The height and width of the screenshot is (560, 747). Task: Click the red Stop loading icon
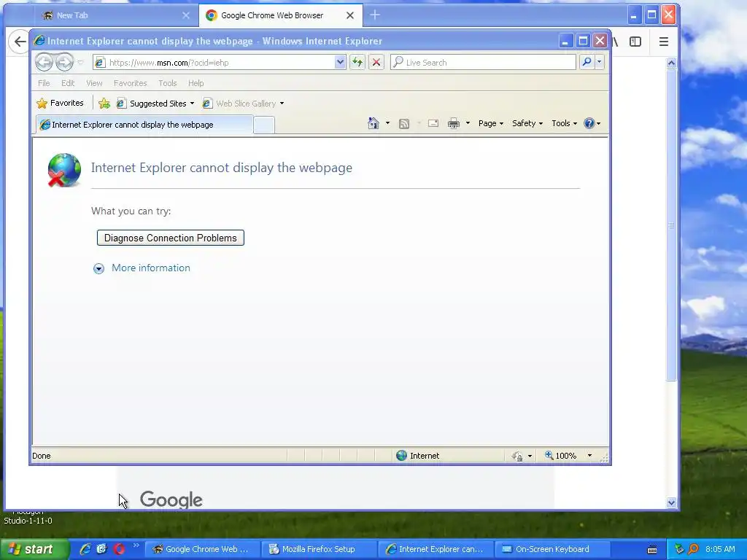point(376,63)
